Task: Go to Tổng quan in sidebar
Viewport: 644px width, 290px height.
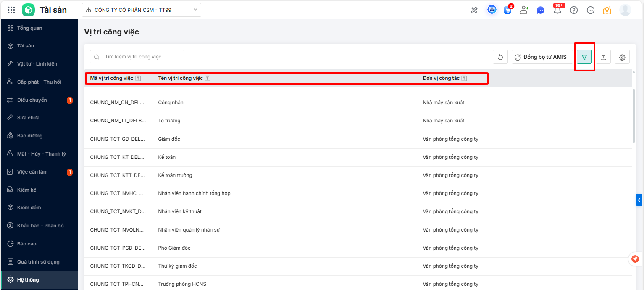Action: [x=29, y=28]
